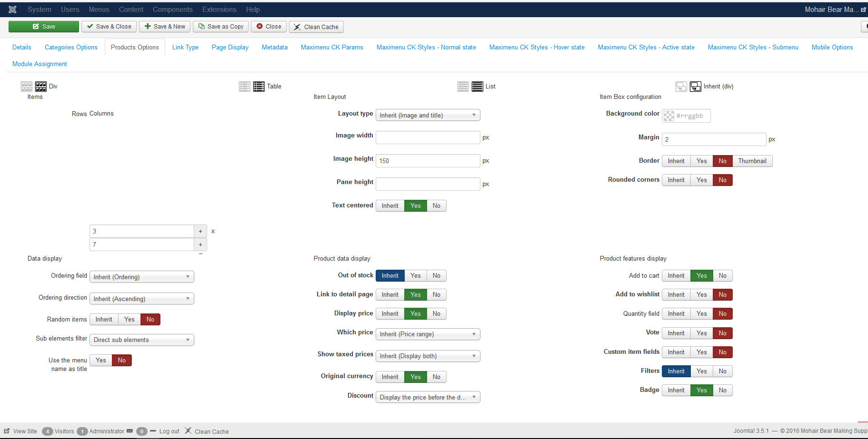The width and height of the screenshot is (868, 439).
Task: Open the System menu
Action: 40,10
